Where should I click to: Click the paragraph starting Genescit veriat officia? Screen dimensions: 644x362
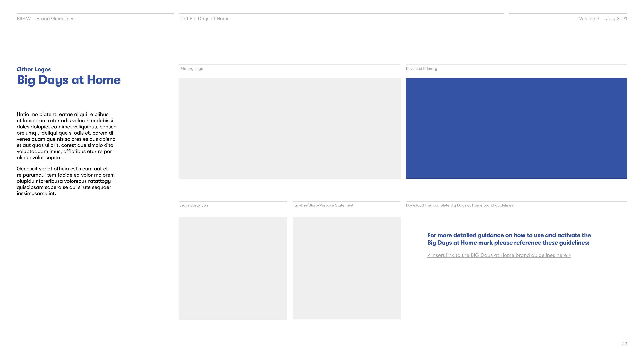click(x=66, y=181)
